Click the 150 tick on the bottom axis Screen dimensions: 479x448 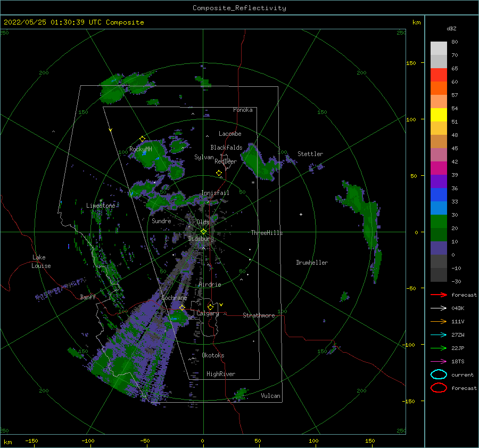(370, 441)
